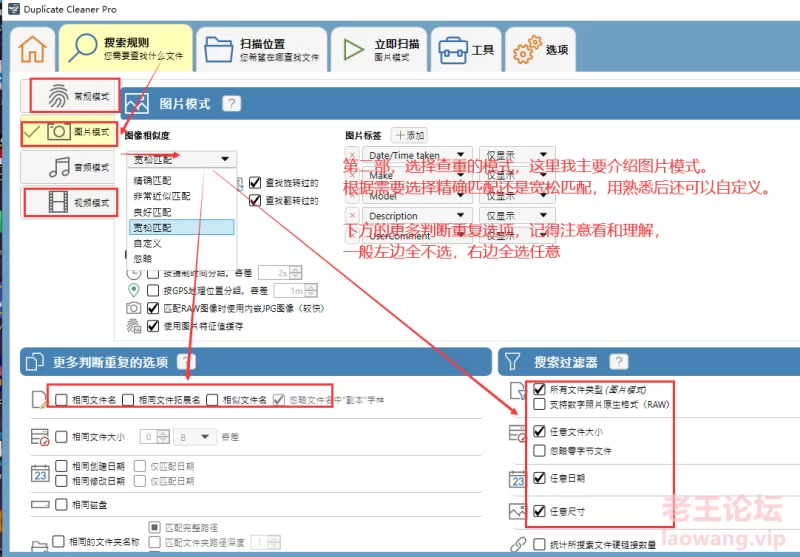Toggle 任意尺寸 checkbox
The width and height of the screenshot is (800, 557).
click(x=539, y=511)
